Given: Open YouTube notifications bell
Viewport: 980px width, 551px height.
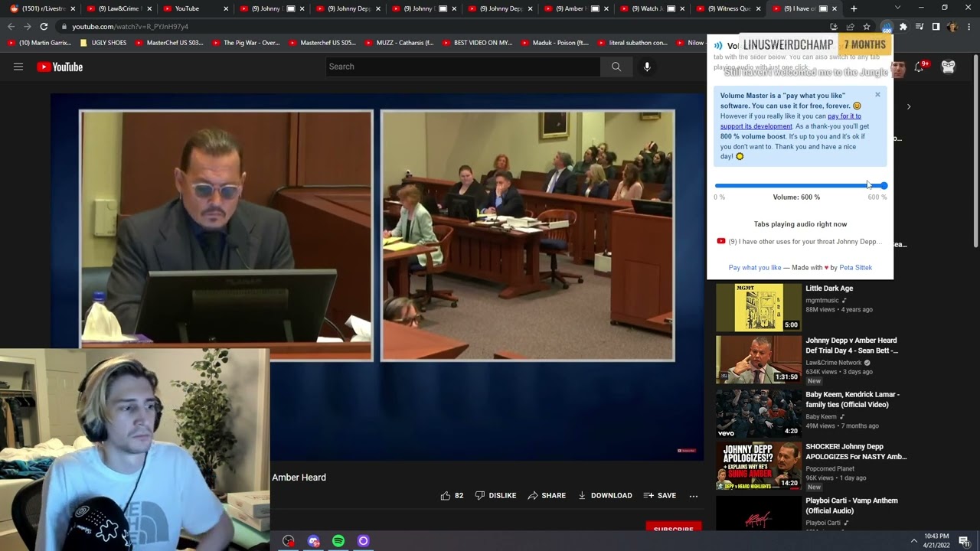Looking at the screenshot, I should point(920,67).
